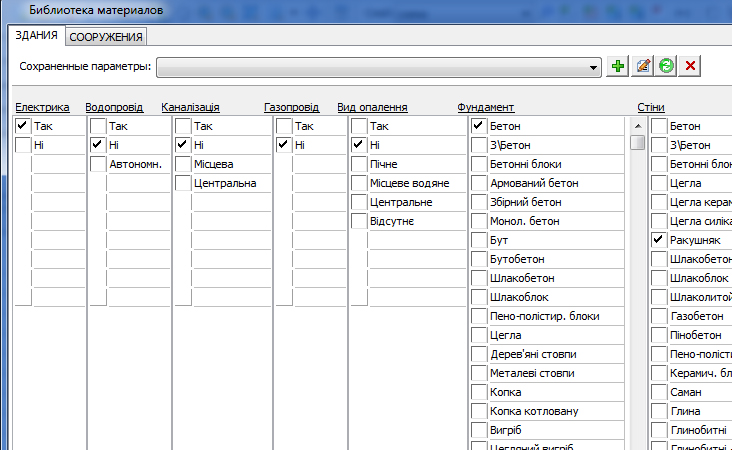Screen dimensions: 732x450
Task: Tick the Пічне checkbox under Вид опалення
Action: coord(359,164)
